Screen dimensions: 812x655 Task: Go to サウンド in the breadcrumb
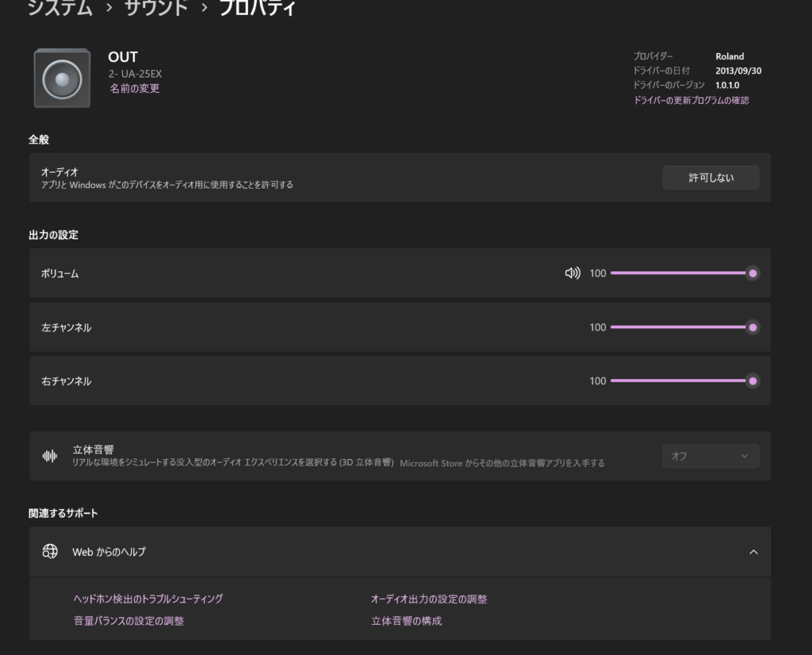156,7
